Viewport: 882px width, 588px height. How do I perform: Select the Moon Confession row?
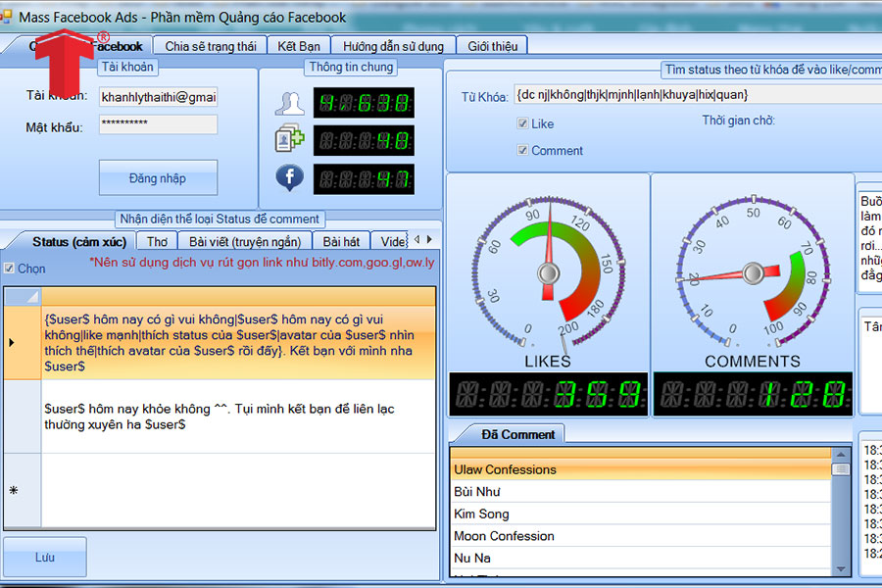click(x=641, y=536)
